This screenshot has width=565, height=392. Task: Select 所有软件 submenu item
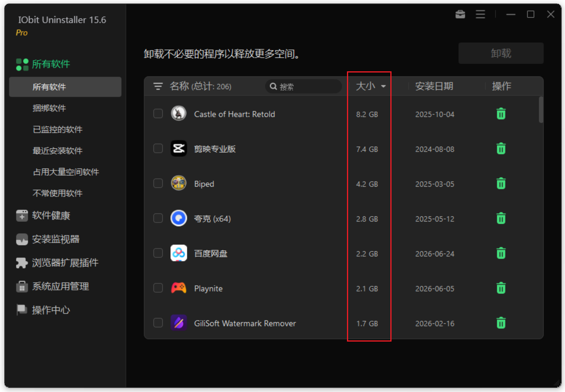[65, 87]
